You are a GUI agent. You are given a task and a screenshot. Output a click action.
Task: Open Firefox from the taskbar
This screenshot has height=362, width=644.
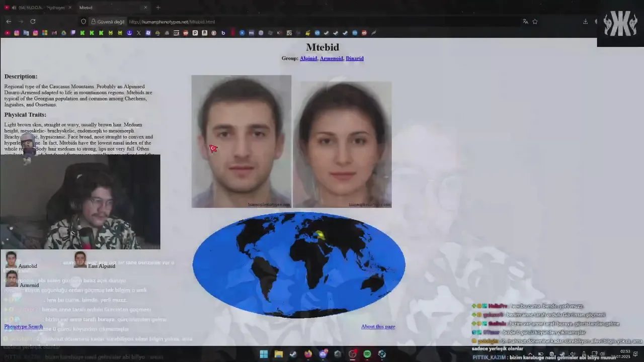(308, 354)
